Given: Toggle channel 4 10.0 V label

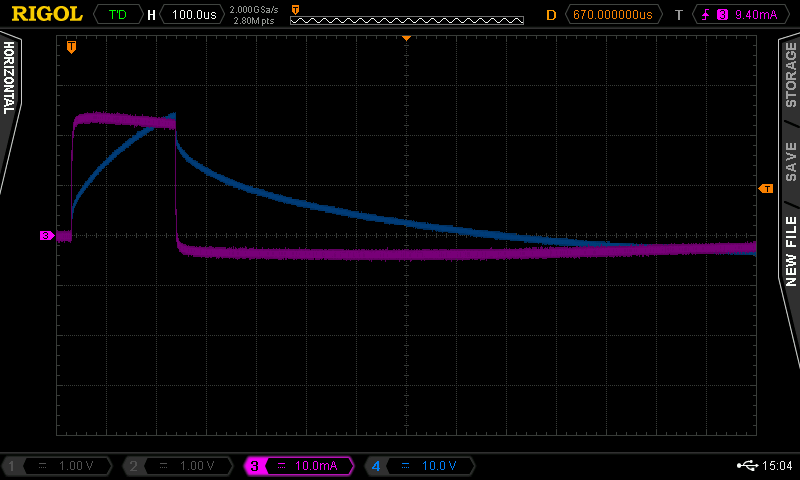Looking at the screenshot, I should click(420, 466).
